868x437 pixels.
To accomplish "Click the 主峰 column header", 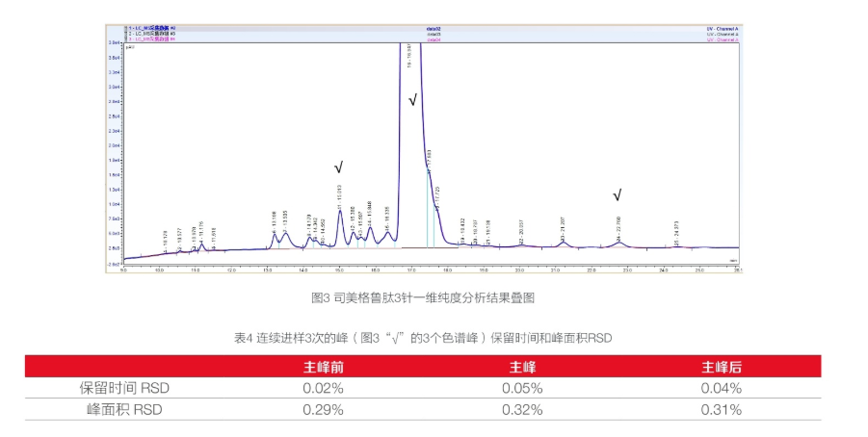I will pyautogui.click(x=522, y=367).
